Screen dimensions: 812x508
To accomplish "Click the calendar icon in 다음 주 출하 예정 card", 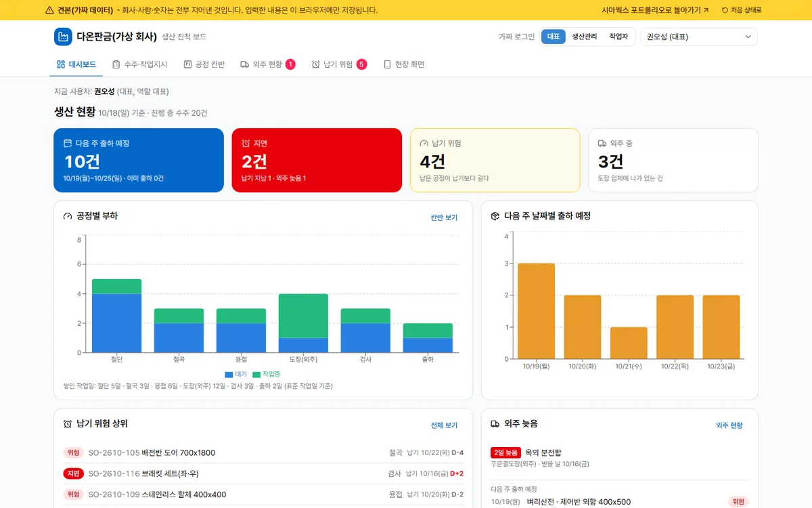I will pos(68,144).
